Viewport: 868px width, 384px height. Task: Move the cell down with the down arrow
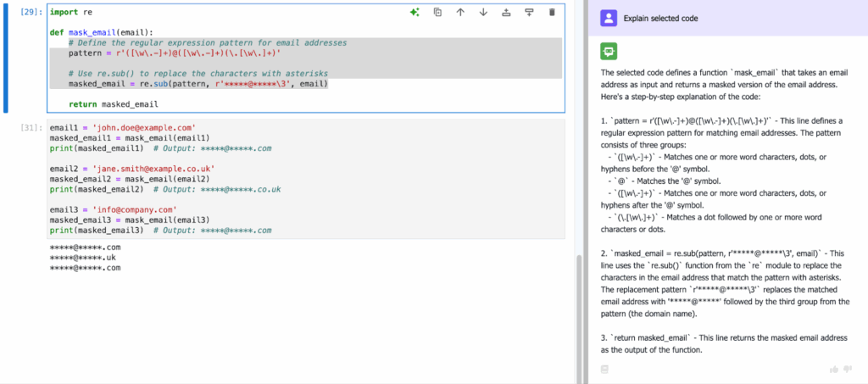(x=483, y=13)
